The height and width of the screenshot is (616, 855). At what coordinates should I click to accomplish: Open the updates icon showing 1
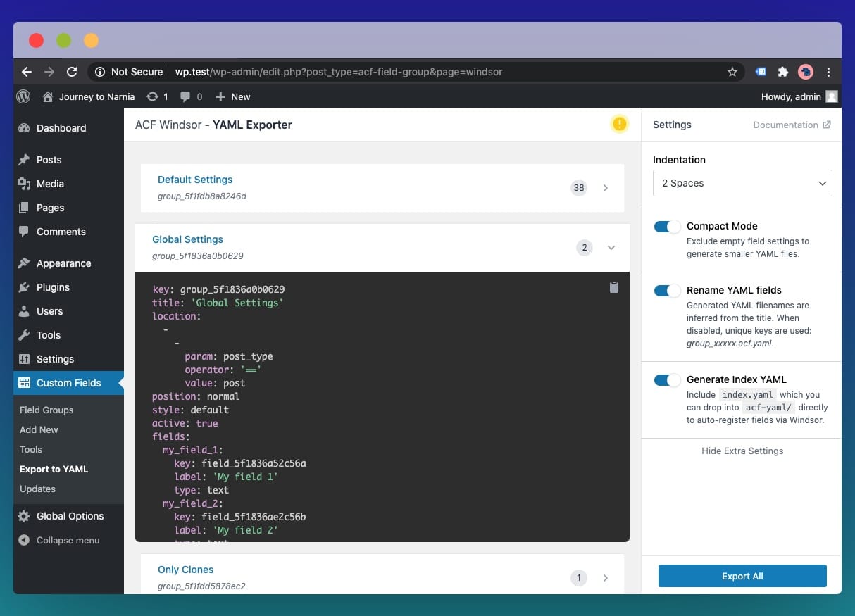click(157, 96)
